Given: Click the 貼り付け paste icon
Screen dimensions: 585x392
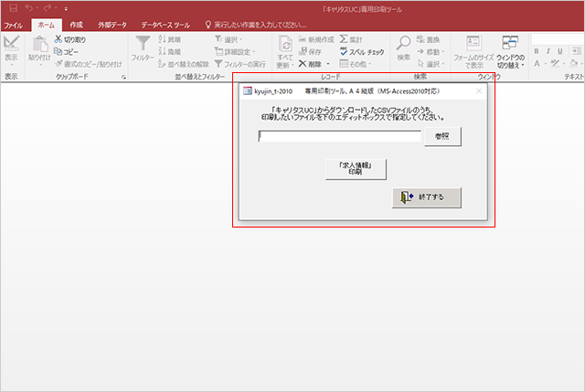Looking at the screenshot, I should tap(39, 45).
